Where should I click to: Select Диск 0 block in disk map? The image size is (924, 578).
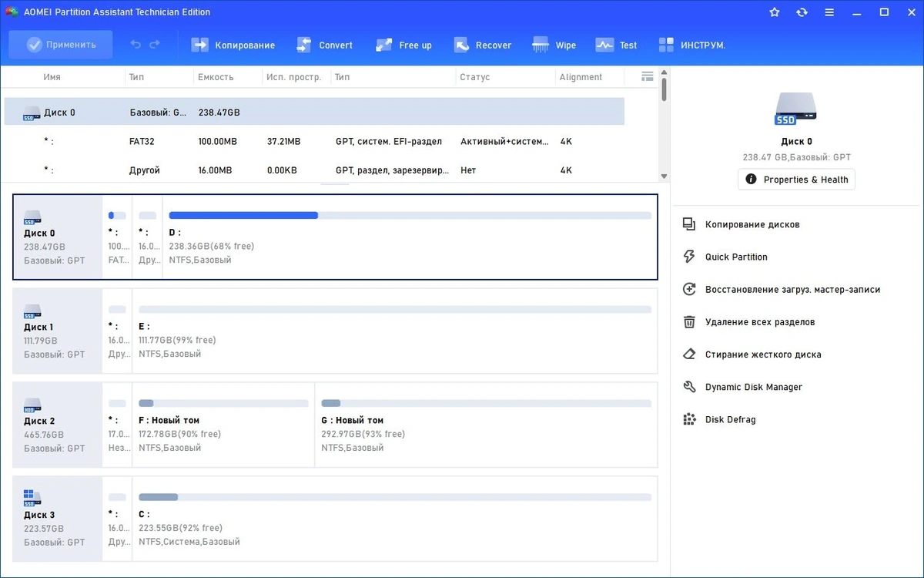tap(59, 237)
